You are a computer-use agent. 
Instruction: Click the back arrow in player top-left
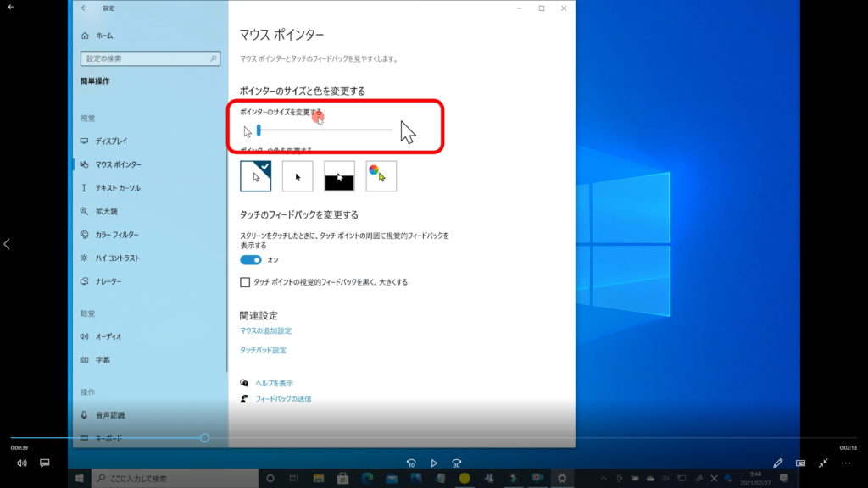[x=10, y=7]
